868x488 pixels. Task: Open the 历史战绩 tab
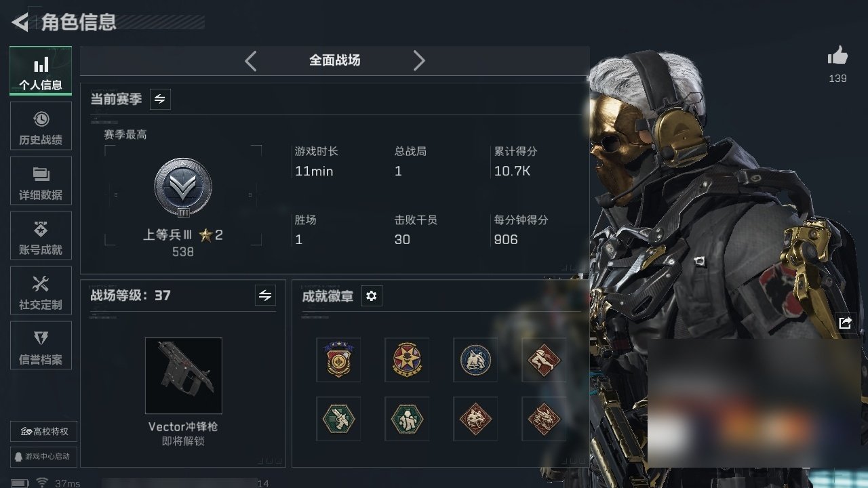coord(41,127)
